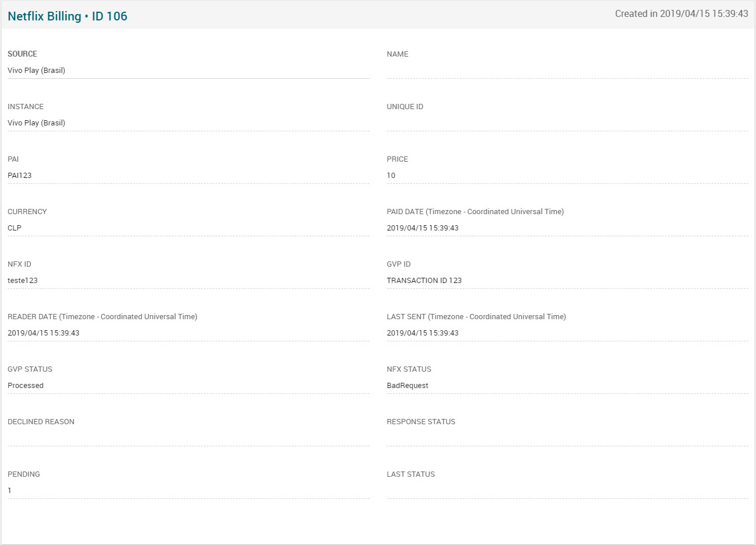Click the Instance field value
The height and width of the screenshot is (545, 756).
coord(188,123)
